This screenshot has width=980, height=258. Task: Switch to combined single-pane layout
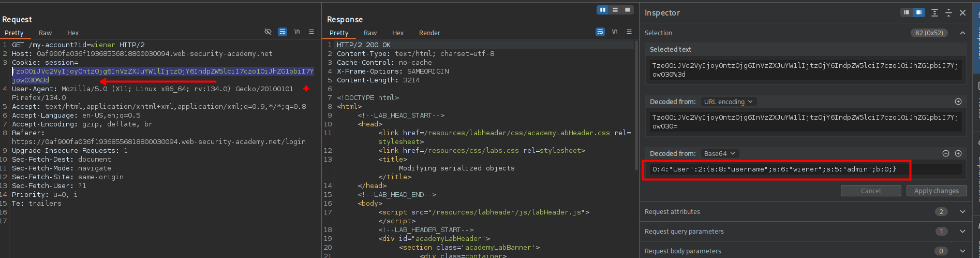coord(628,10)
